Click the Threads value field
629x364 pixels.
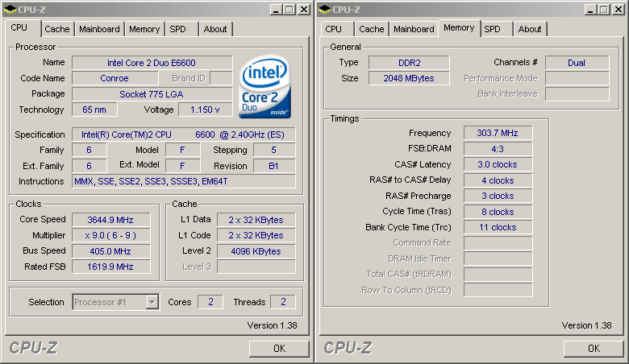coord(283,302)
